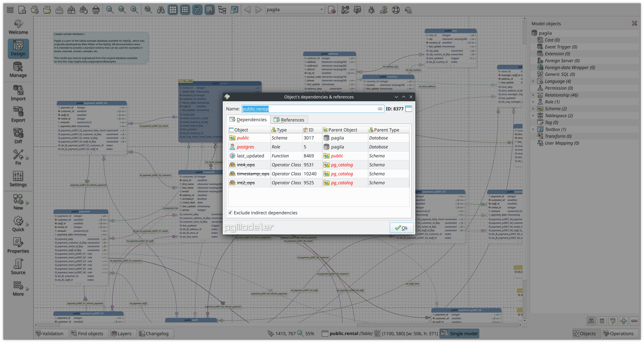Click Ok in dependencies dialog
Screen dimensions: 644x343
401,228
